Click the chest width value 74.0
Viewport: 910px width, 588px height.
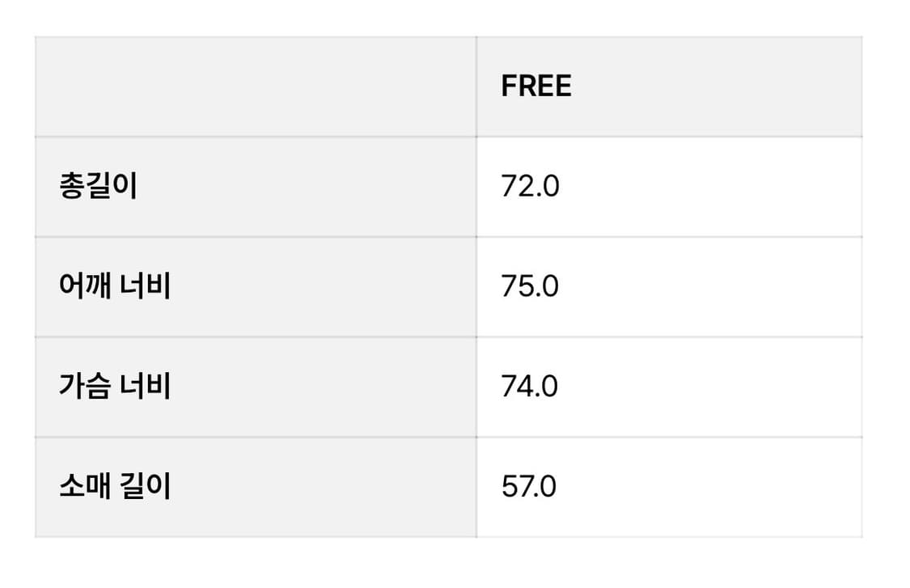(x=530, y=387)
